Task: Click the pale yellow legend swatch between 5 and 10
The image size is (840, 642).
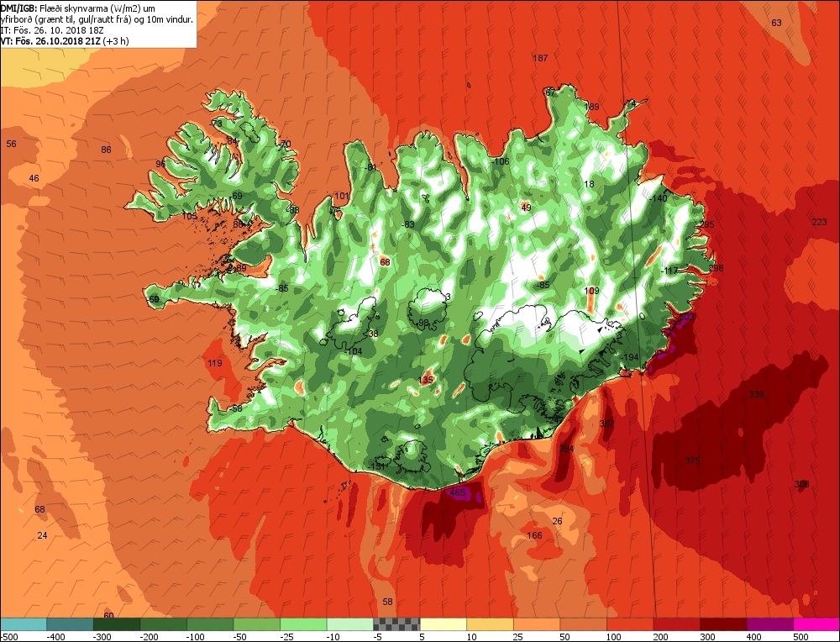Action: [x=444, y=624]
